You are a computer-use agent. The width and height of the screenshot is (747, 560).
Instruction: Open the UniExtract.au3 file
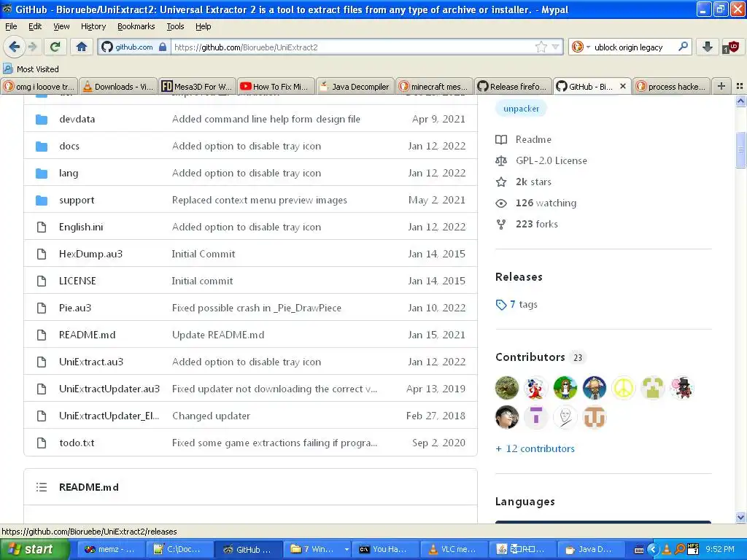[91, 362]
